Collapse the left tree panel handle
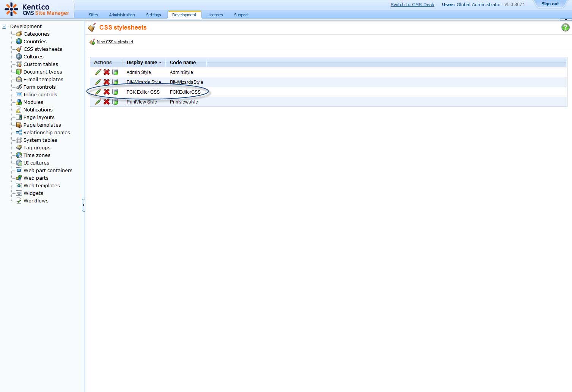Viewport: 572px width, 392px height. click(x=83, y=205)
